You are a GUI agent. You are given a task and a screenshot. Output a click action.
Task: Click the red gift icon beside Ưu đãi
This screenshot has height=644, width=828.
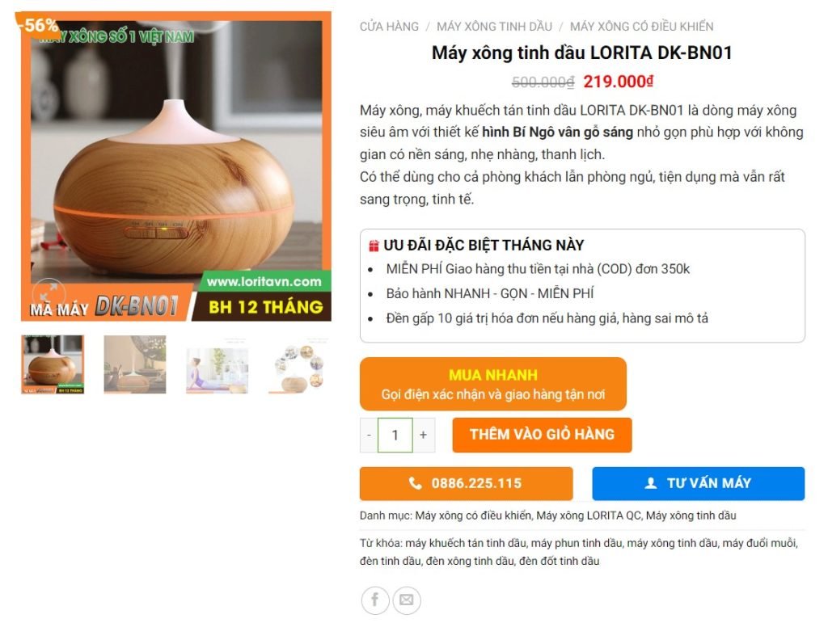374,246
